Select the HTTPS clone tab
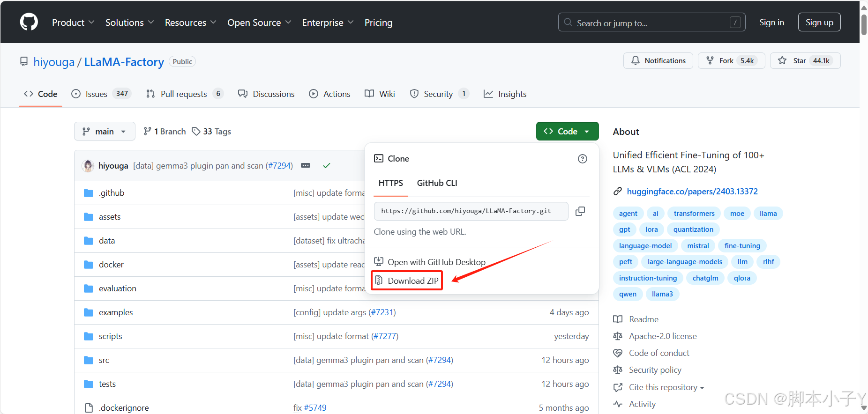 391,183
